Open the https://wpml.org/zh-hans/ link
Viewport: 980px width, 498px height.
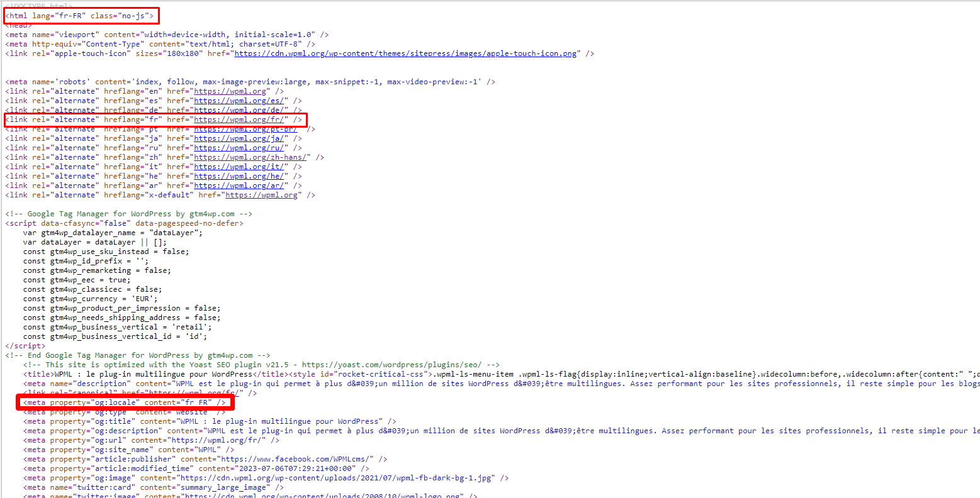pyautogui.click(x=250, y=157)
